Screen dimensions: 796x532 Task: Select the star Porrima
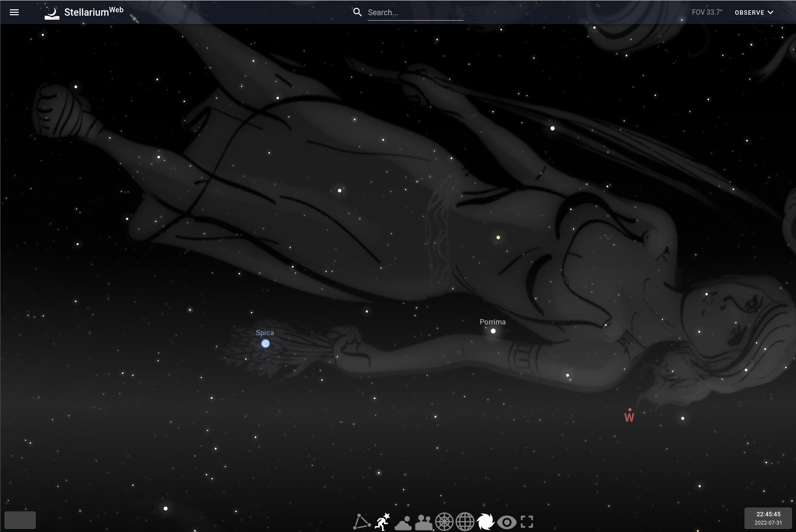(493, 330)
